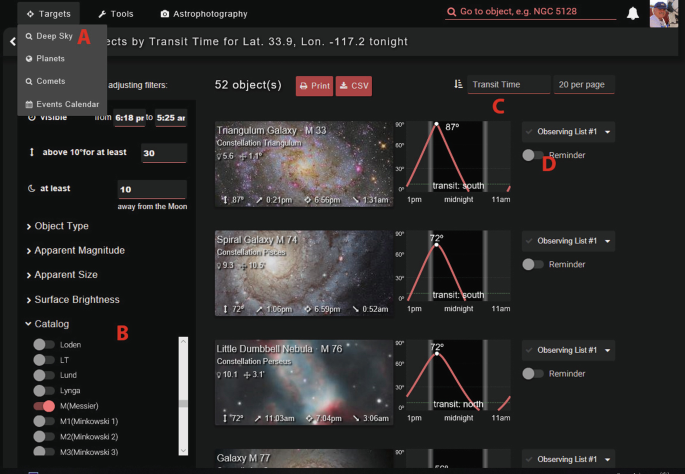Open the Tools menu

tap(116, 14)
